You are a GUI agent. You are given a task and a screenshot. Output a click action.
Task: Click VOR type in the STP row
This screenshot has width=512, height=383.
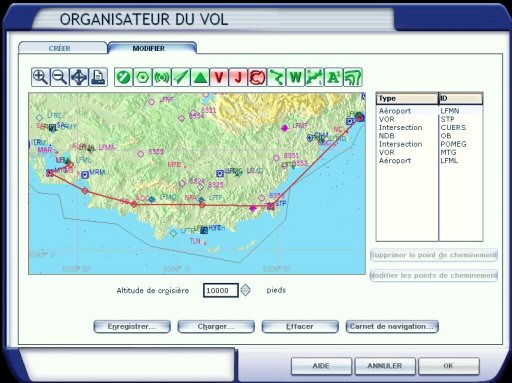[386, 119]
